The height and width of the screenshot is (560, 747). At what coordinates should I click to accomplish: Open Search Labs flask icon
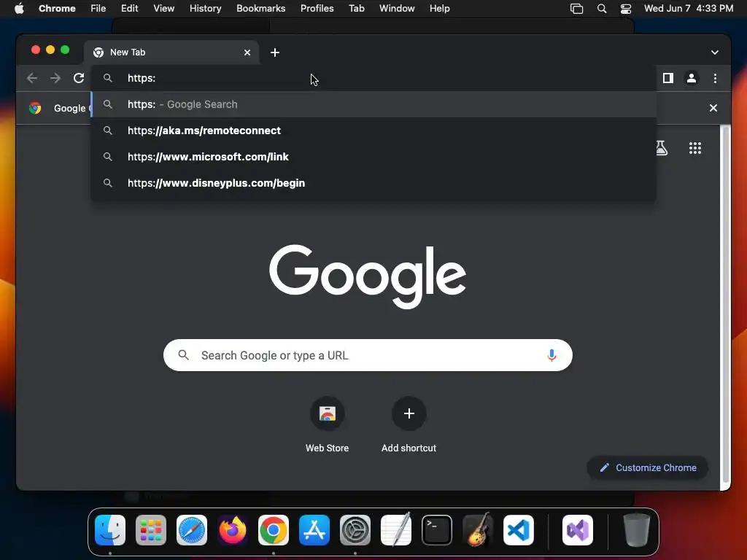click(x=661, y=148)
